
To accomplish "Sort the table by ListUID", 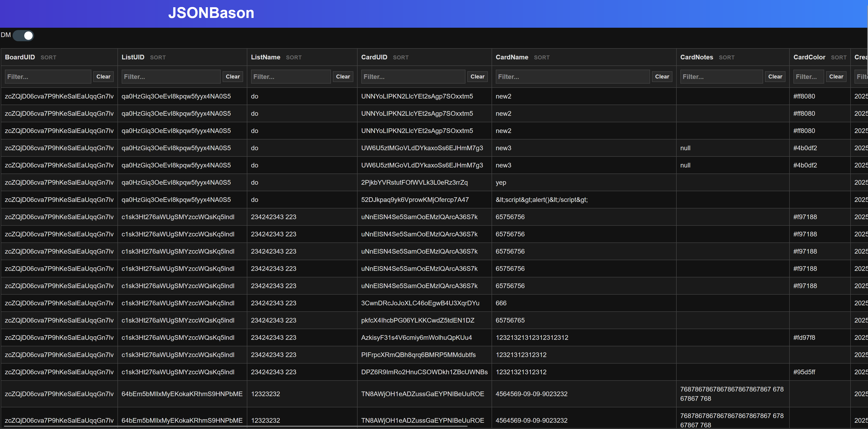I will pos(158,58).
